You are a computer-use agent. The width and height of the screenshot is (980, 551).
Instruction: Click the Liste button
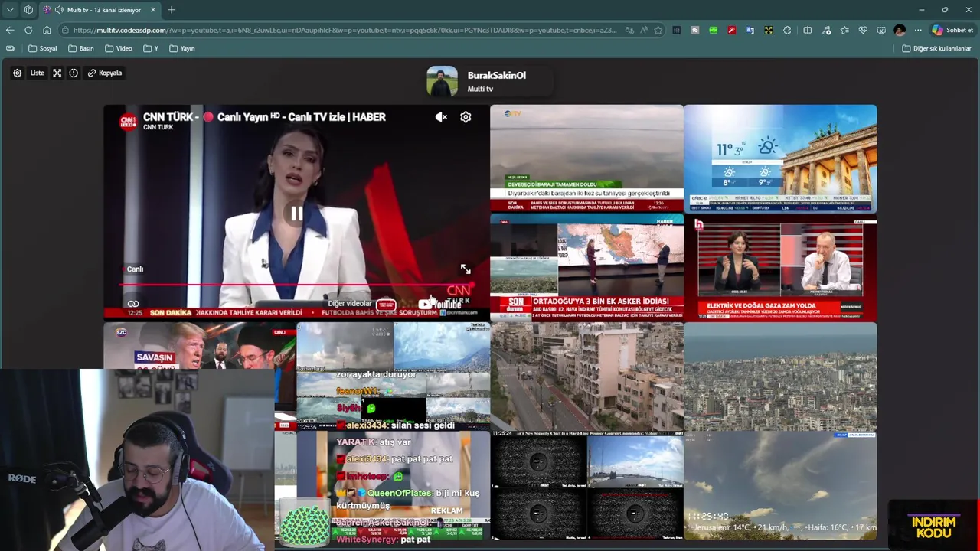pyautogui.click(x=37, y=73)
